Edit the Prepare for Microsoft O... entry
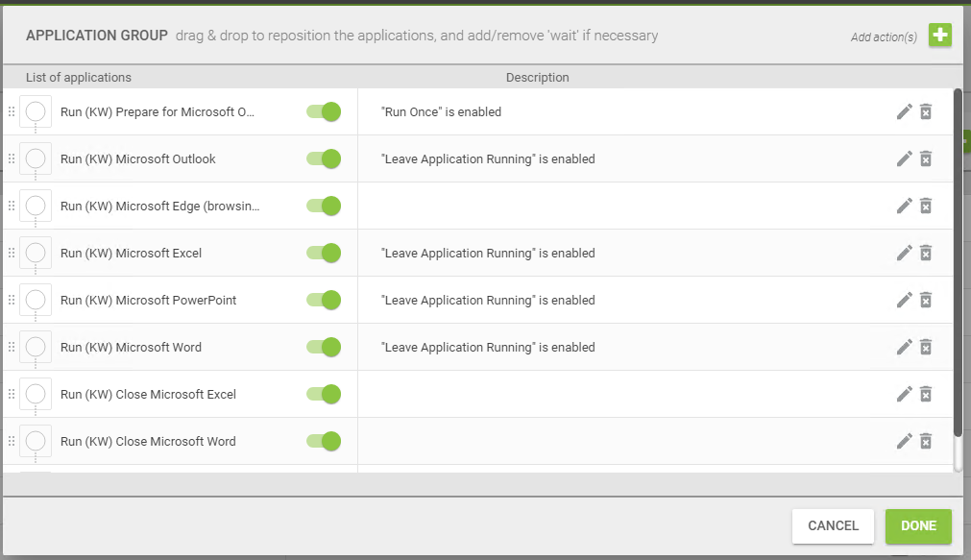 [904, 111]
